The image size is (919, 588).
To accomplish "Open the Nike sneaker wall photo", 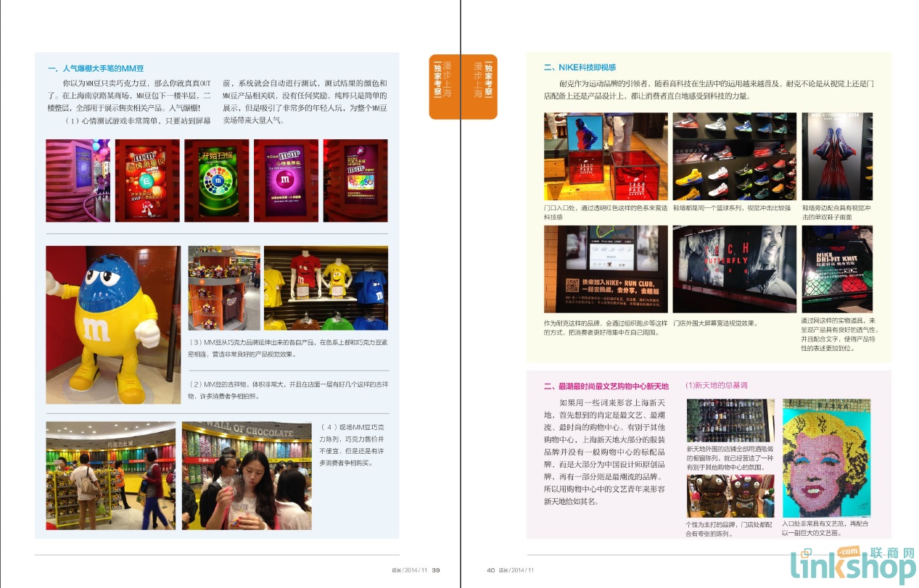I will [x=734, y=157].
